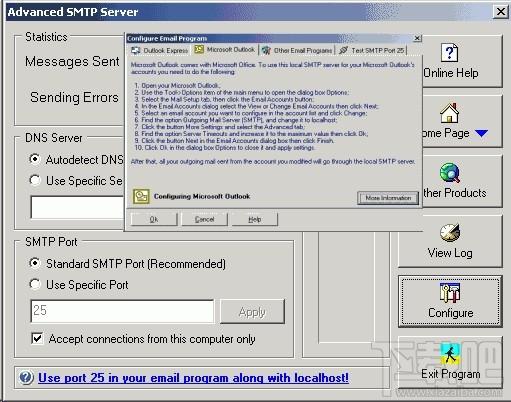Open Online Help question mark icon

[x=449, y=53]
